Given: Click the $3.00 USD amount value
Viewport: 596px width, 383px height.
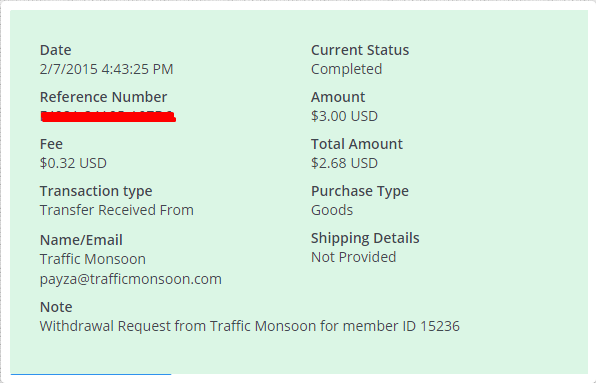Looking at the screenshot, I should (344, 116).
